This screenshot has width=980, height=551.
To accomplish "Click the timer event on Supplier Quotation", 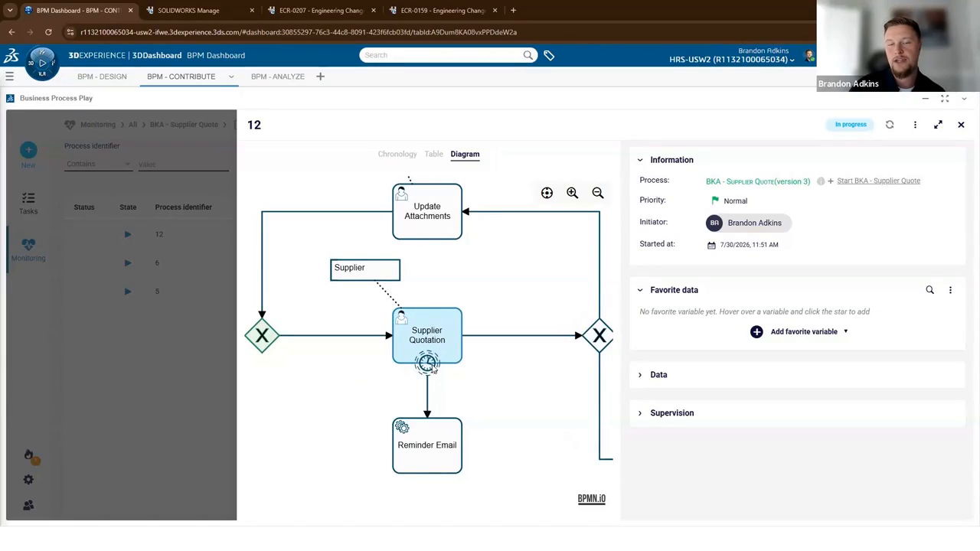I will coord(427,363).
